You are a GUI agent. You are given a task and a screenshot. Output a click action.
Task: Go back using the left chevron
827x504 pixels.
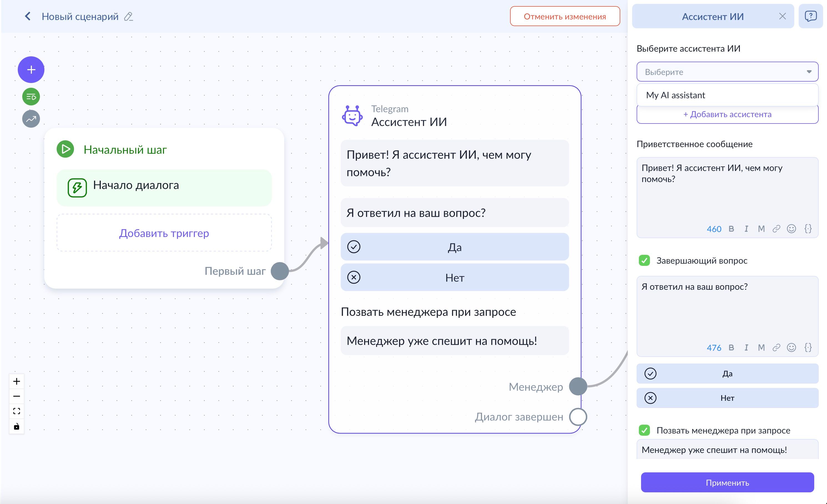tap(28, 16)
